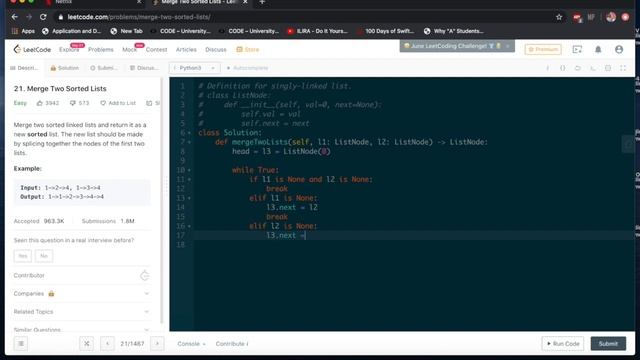Switch to the Solution tab
The image size is (640, 360).
pyautogui.click(x=64, y=68)
